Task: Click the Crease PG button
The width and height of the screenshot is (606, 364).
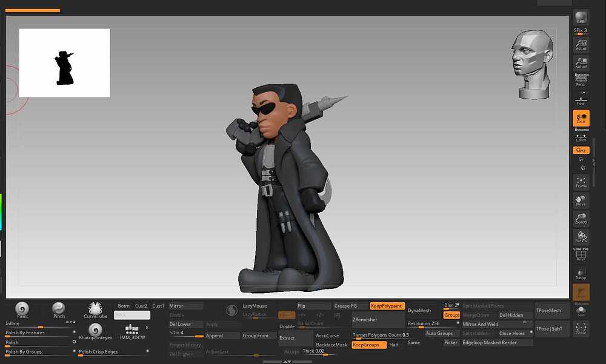Action: click(x=350, y=306)
